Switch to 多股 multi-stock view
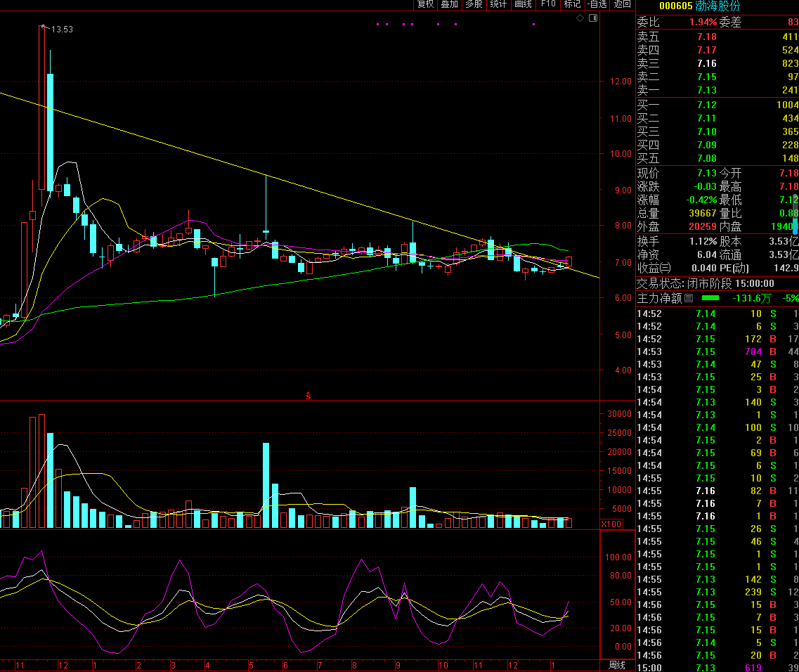 (474, 4)
